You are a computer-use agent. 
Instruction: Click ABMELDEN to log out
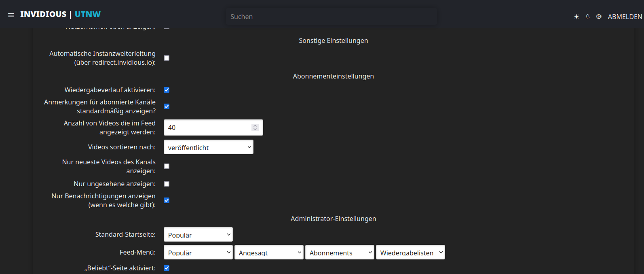(x=625, y=17)
